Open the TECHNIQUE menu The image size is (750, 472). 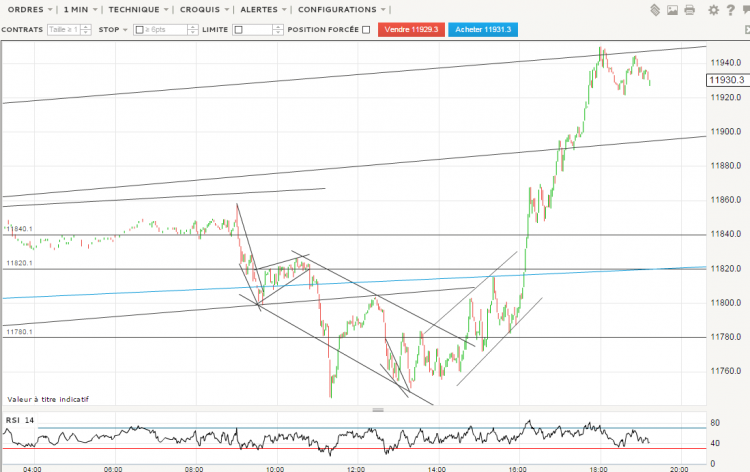(x=138, y=10)
